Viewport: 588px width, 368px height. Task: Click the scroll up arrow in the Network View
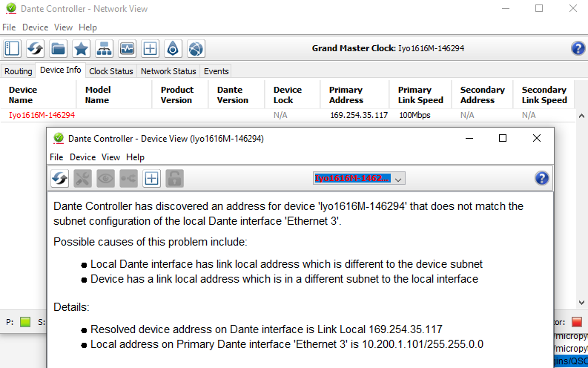[x=581, y=116]
